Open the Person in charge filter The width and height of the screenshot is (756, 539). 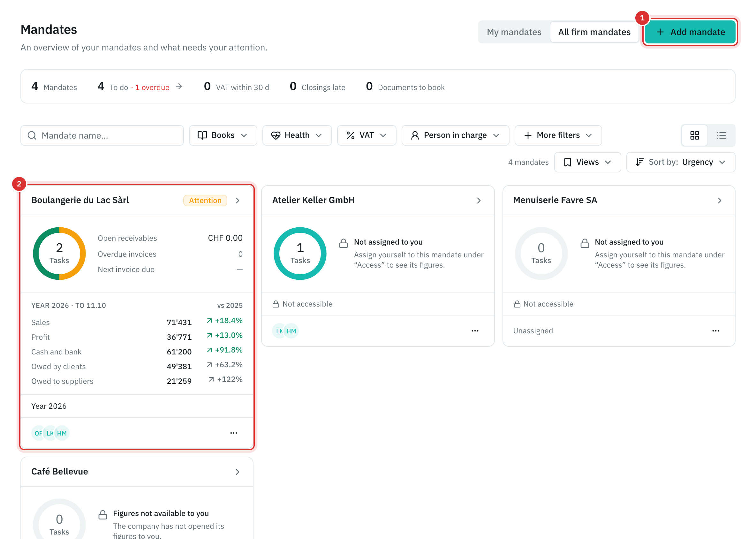455,135
